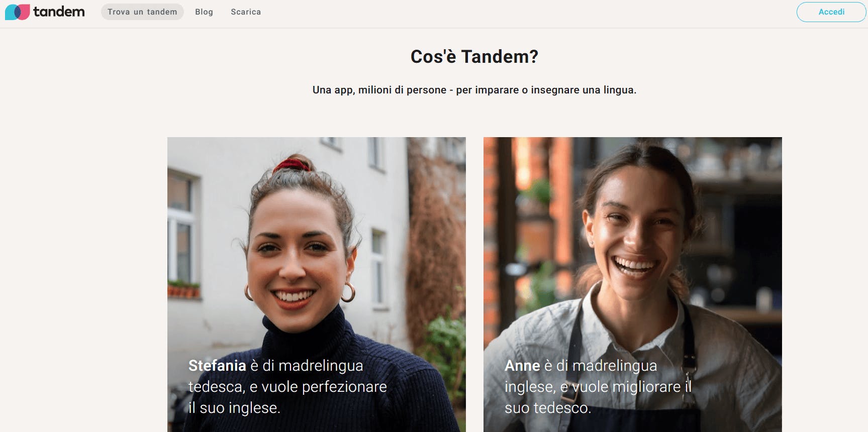Click the "tandem" wordmark text in header

coord(59,12)
